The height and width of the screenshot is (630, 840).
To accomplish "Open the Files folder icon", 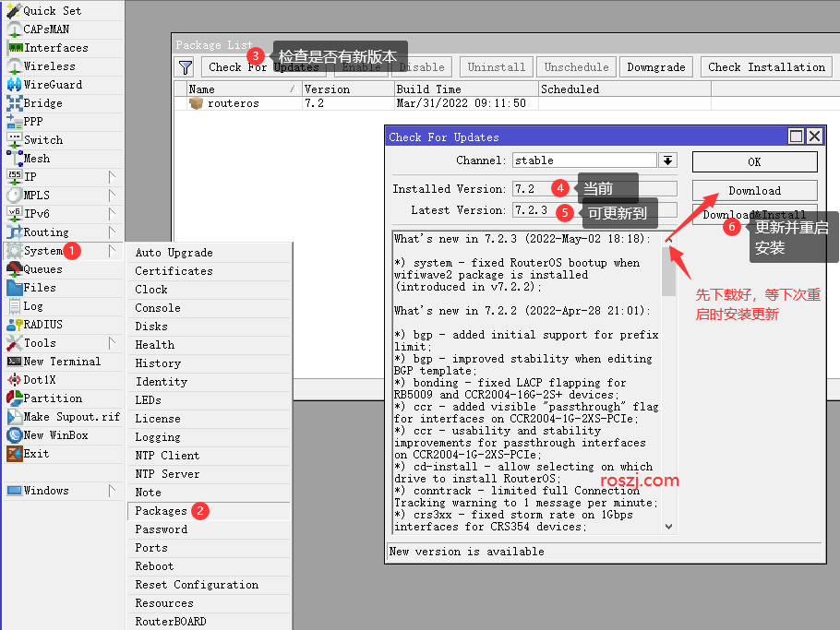I will pos(14,288).
